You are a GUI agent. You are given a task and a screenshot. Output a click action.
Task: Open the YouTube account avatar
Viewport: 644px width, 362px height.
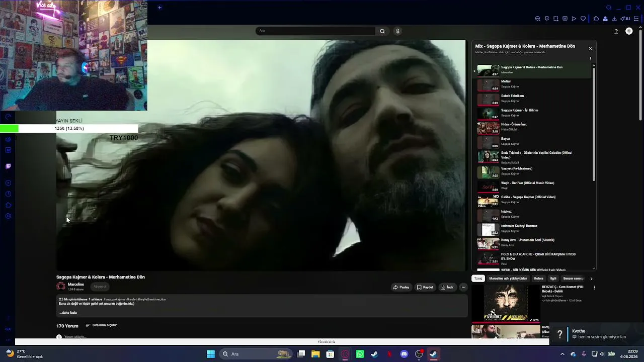coord(629,31)
